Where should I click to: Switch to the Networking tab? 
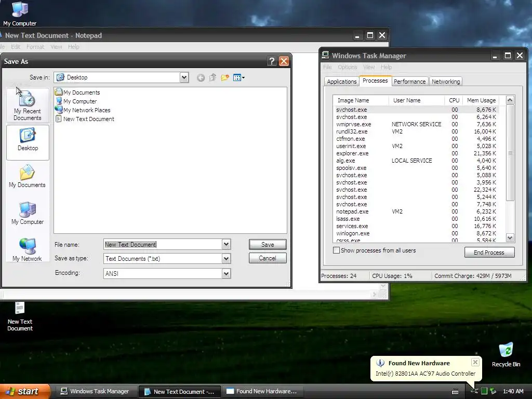click(446, 82)
